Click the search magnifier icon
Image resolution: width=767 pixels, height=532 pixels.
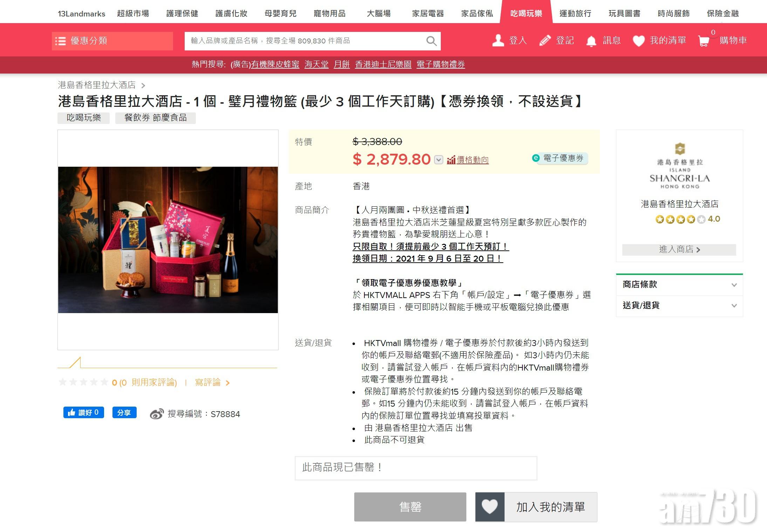click(x=431, y=41)
